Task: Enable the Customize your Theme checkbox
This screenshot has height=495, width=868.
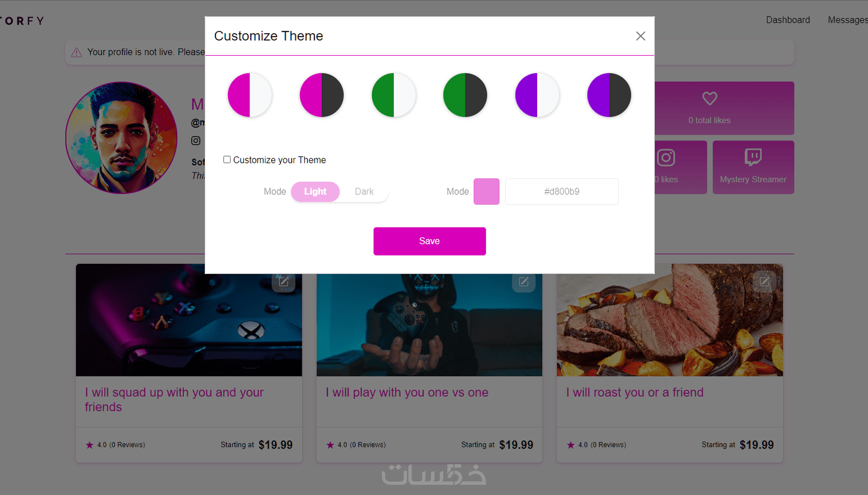Action: point(227,160)
